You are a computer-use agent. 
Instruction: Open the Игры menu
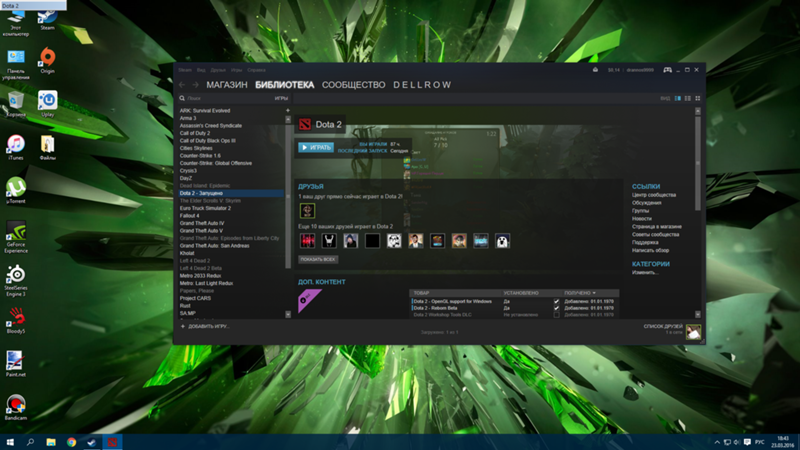(236, 70)
